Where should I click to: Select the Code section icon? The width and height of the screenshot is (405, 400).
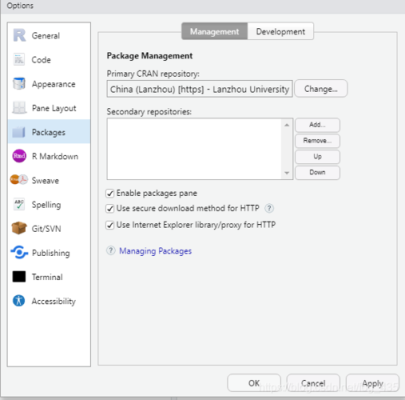click(x=19, y=60)
